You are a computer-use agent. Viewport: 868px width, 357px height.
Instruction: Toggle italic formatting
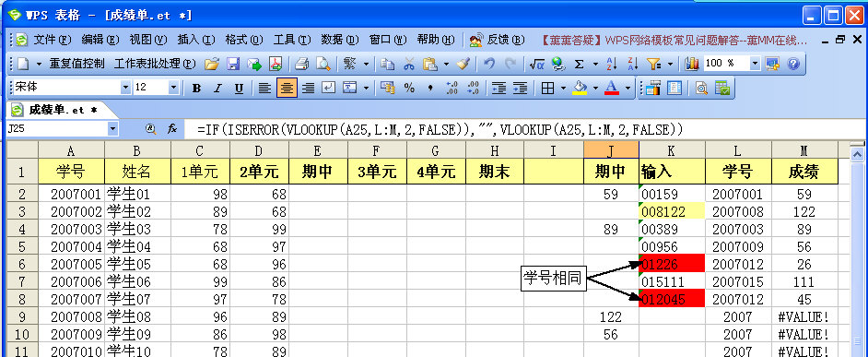[x=217, y=89]
